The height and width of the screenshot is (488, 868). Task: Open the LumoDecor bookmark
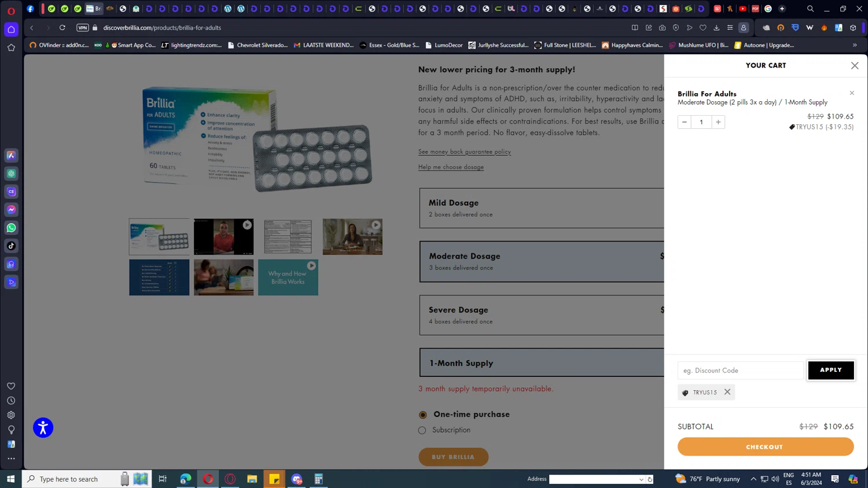pyautogui.click(x=444, y=45)
